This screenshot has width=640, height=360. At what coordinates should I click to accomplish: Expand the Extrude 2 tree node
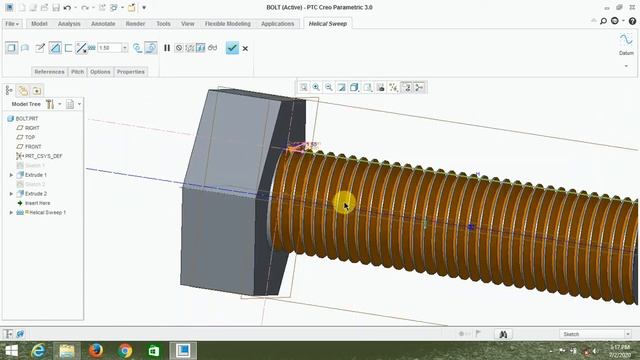pos(11,194)
